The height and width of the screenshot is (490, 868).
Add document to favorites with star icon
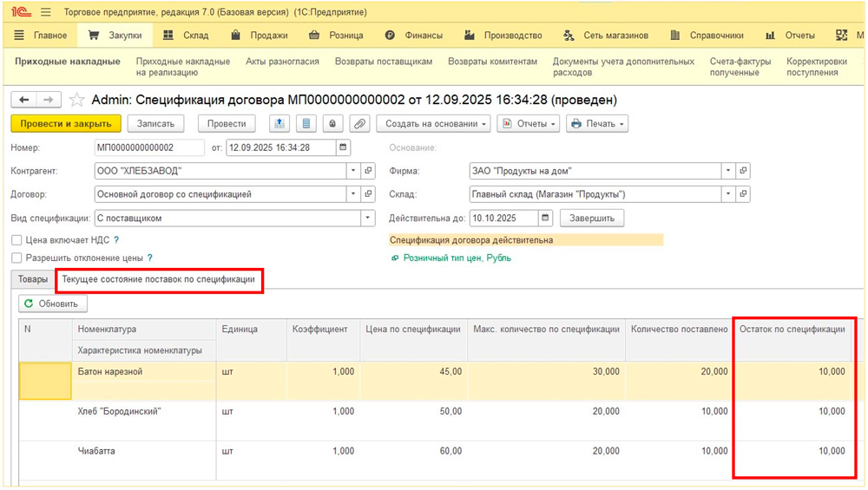[76, 100]
